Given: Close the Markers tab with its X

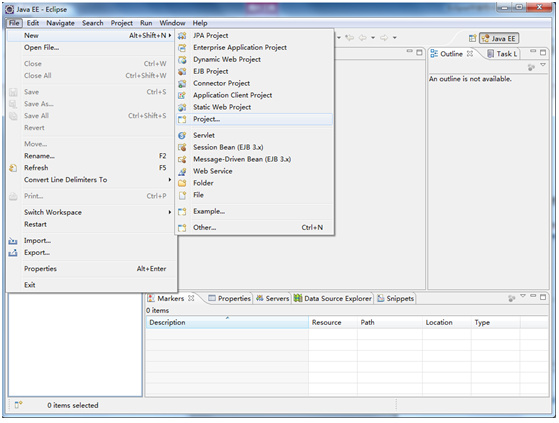Looking at the screenshot, I should 191,298.
